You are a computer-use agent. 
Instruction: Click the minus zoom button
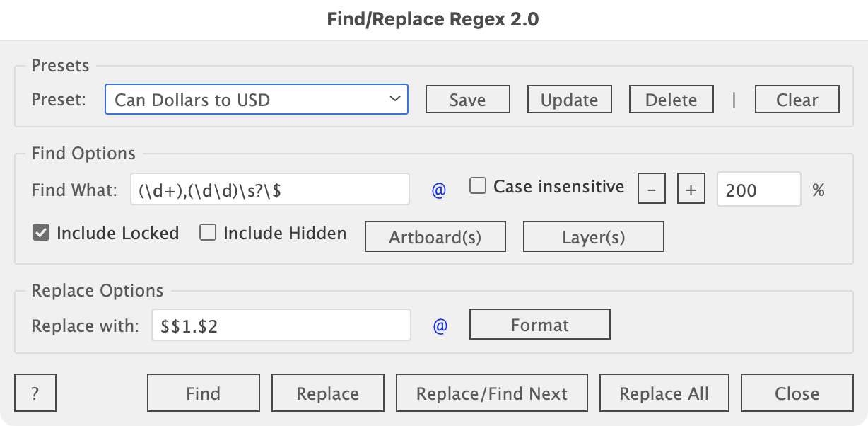[x=652, y=190]
